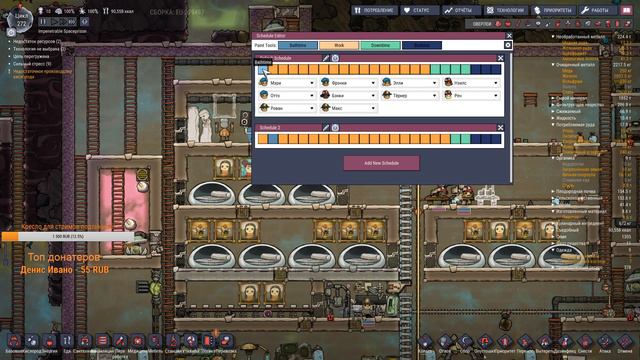This screenshot has height=360, width=640.
Task: Delete Schedule 2 with its X
Action: coord(500,128)
